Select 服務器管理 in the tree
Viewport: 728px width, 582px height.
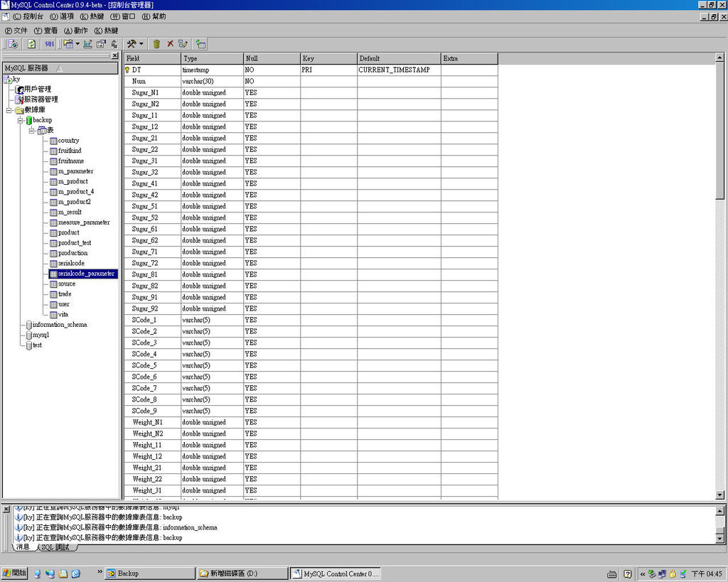(41, 99)
